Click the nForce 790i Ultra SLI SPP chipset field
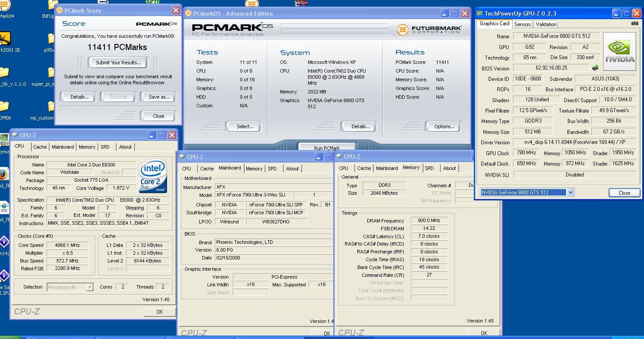The height and width of the screenshot is (339, 644). 276,205
